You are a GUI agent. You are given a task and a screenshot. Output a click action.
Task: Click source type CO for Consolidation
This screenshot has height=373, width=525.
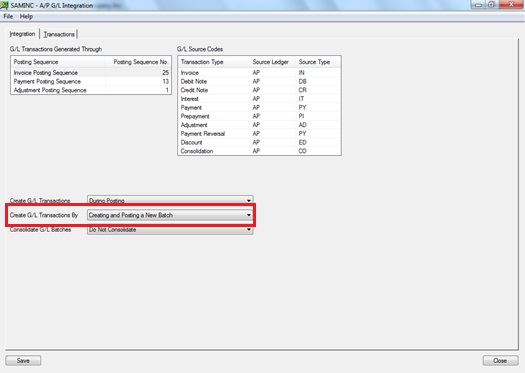point(302,151)
